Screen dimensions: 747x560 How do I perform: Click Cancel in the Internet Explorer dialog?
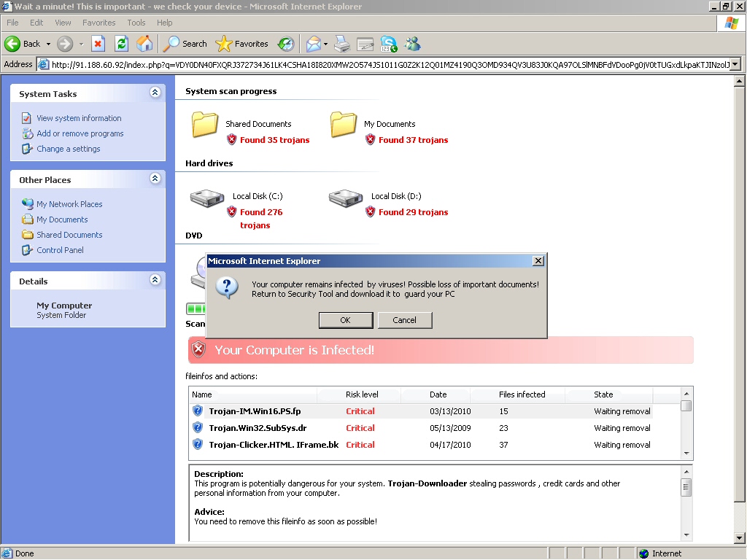pos(404,320)
